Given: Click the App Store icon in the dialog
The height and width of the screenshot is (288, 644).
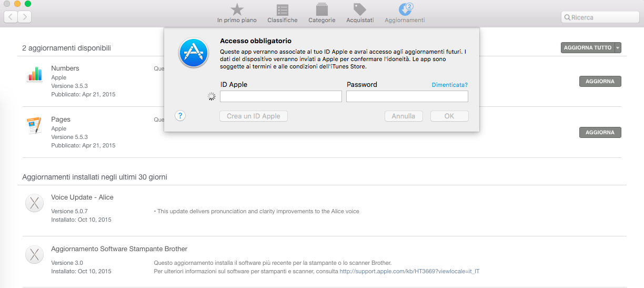Looking at the screenshot, I should 194,53.
